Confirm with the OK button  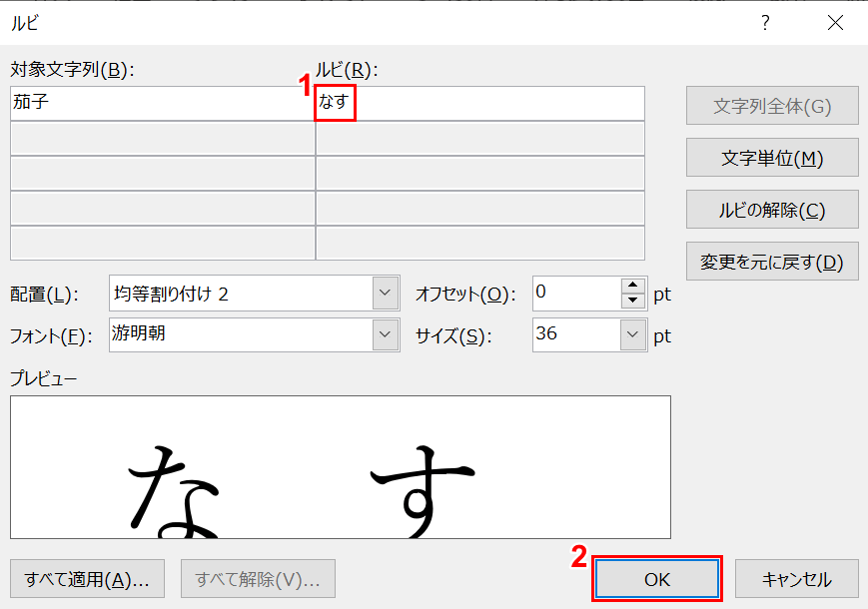coord(657,579)
